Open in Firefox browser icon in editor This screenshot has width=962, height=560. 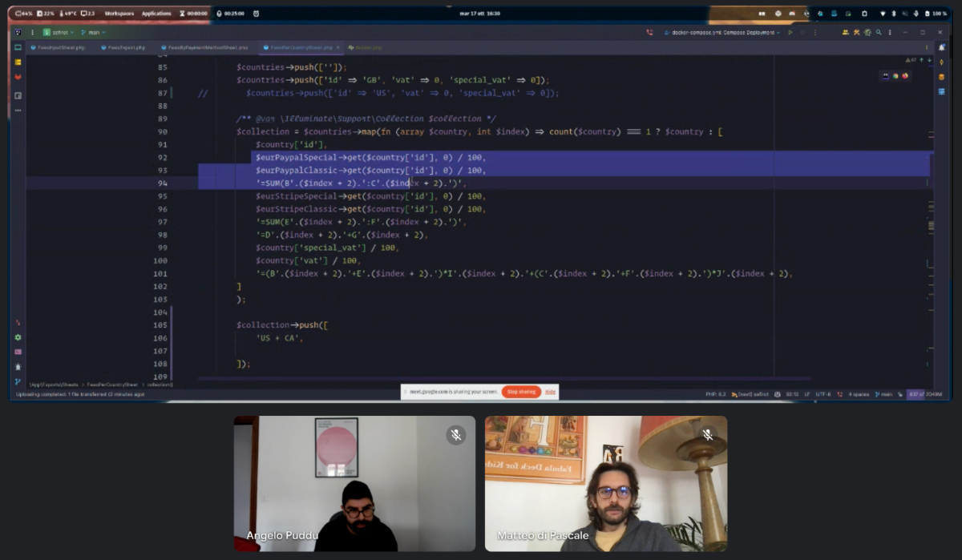click(x=905, y=76)
